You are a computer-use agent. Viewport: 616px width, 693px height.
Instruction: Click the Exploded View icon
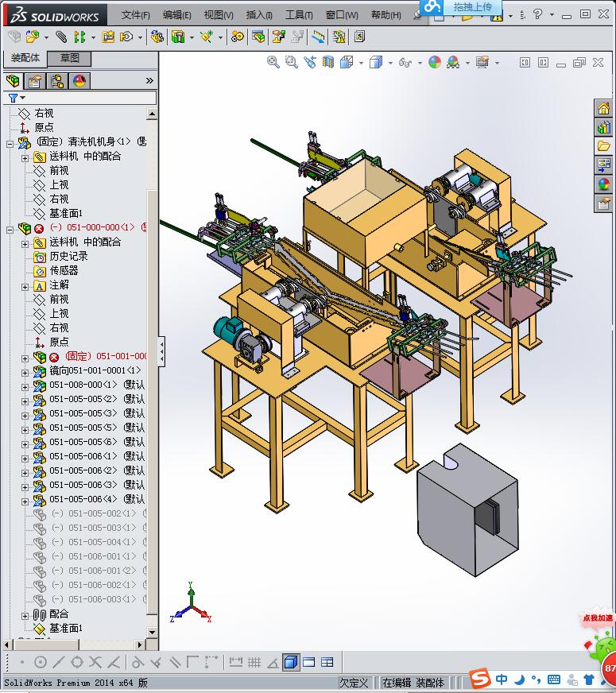tap(278, 37)
